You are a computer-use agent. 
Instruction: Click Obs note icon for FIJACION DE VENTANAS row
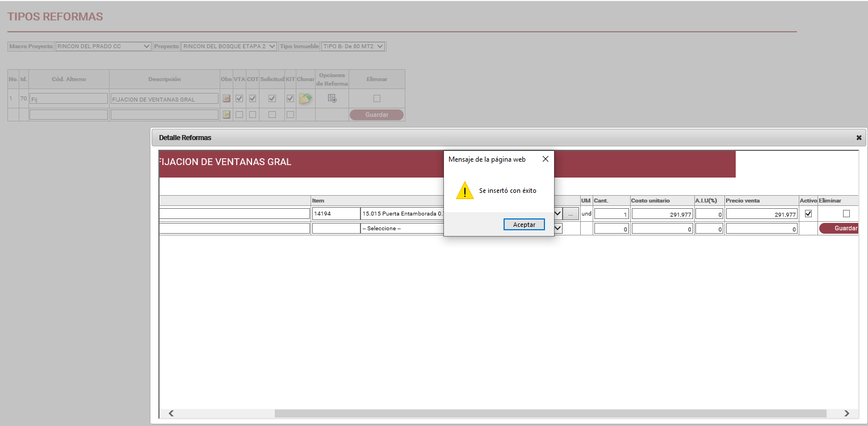227,99
